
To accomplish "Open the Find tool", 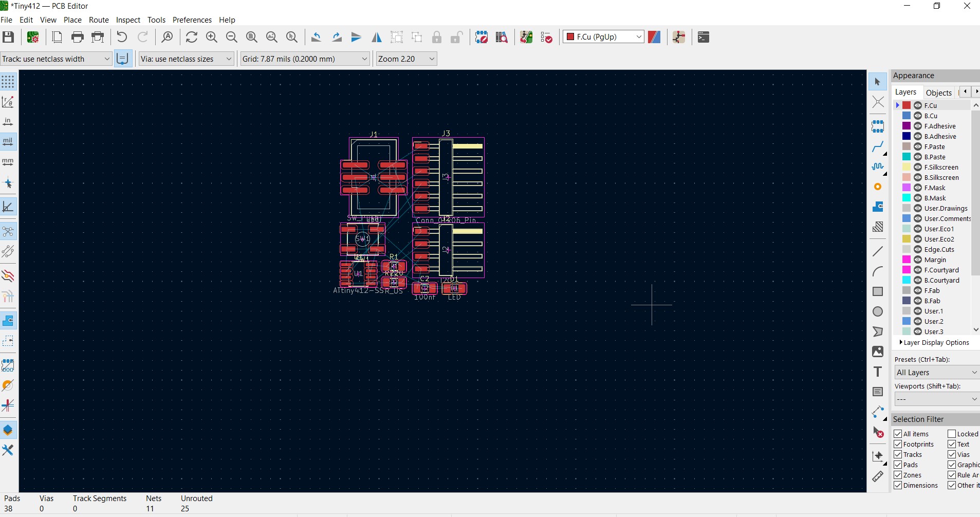I will [x=167, y=37].
